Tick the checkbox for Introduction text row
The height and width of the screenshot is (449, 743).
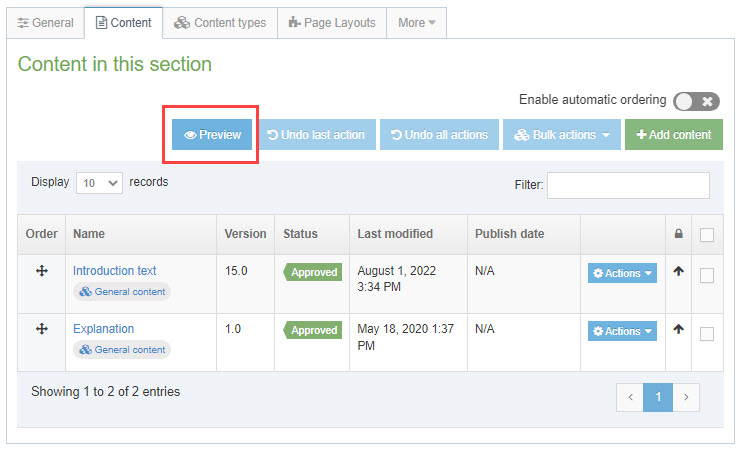click(x=707, y=276)
